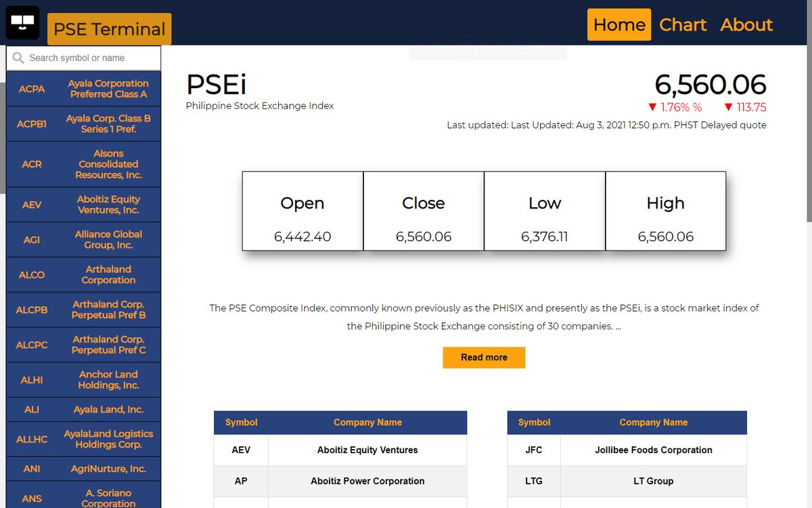812x508 pixels.
Task: Click the search magnifier icon
Action: [x=18, y=58]
